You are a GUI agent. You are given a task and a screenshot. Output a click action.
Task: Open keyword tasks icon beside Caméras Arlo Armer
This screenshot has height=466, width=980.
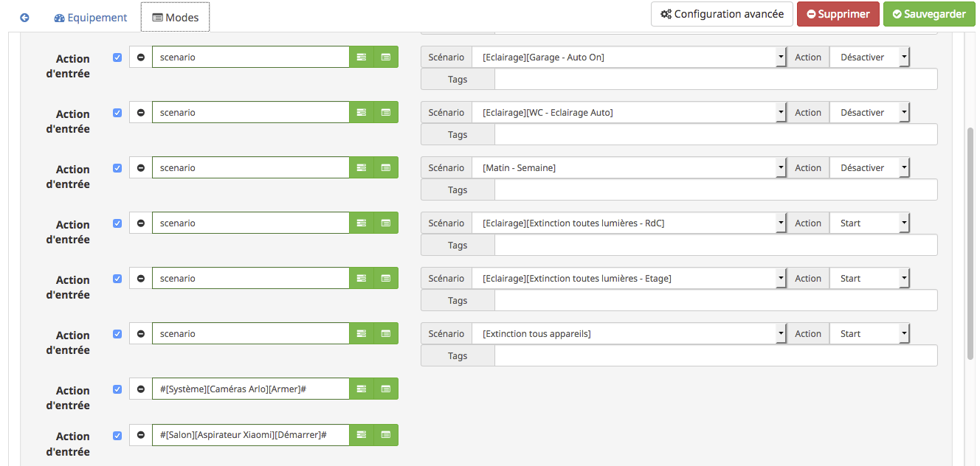click(362, 389)
